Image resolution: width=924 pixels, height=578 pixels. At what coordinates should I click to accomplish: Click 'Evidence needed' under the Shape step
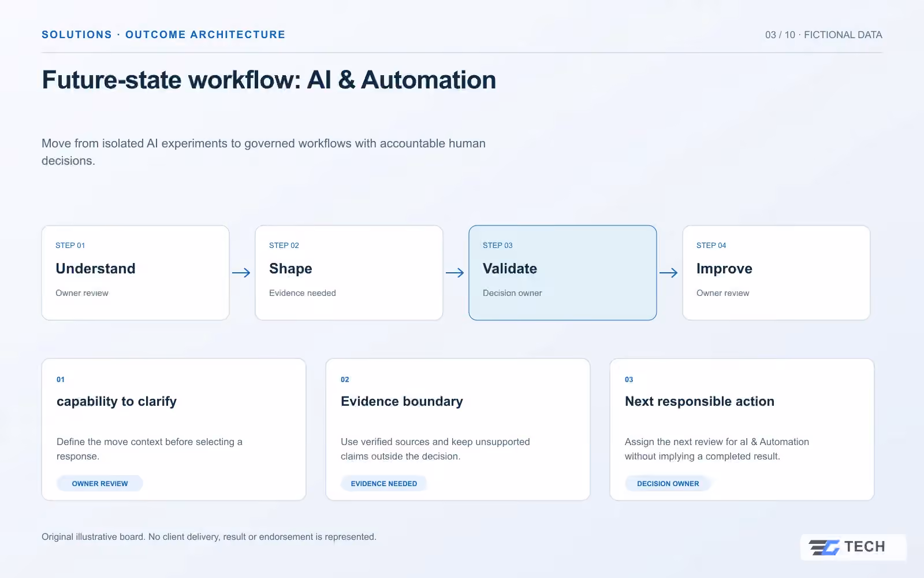click(x=303, y=293)
